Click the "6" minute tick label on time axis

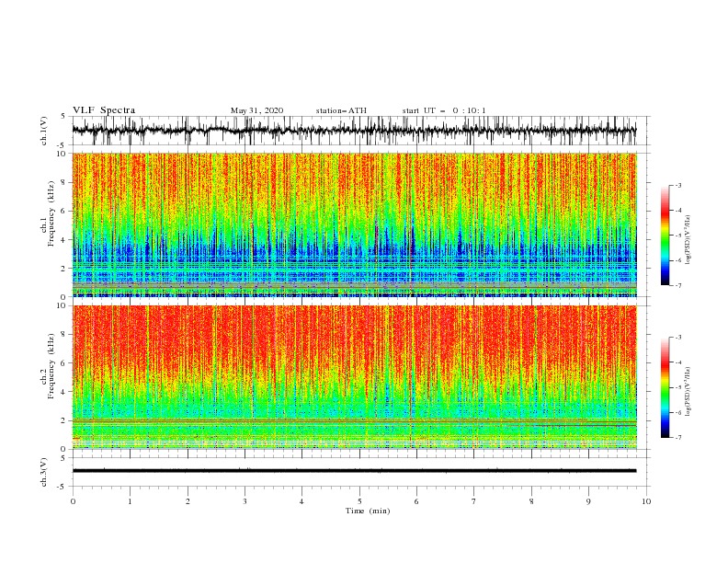point(416,501)
